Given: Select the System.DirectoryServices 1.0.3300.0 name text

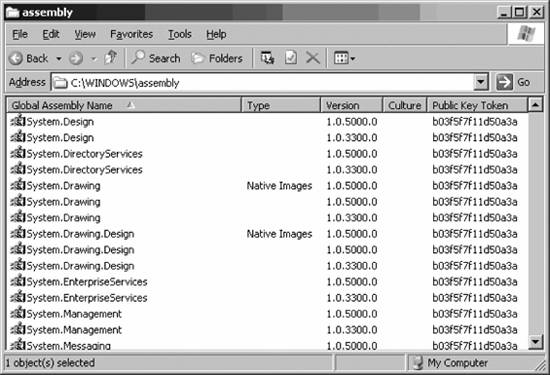Looking at the screenshot, I should pyautogui.click(x=85, y=170).
